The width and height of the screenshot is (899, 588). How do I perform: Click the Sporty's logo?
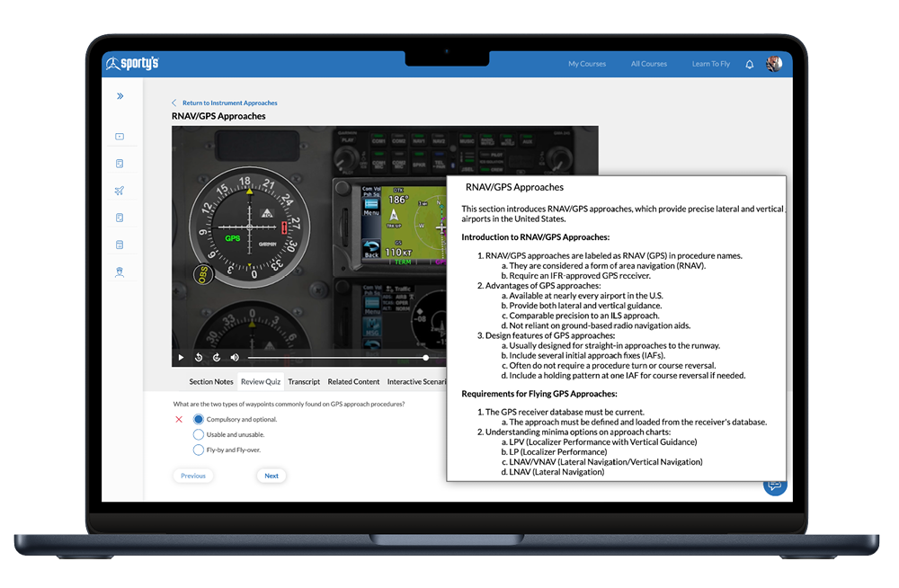pos(132,64)
